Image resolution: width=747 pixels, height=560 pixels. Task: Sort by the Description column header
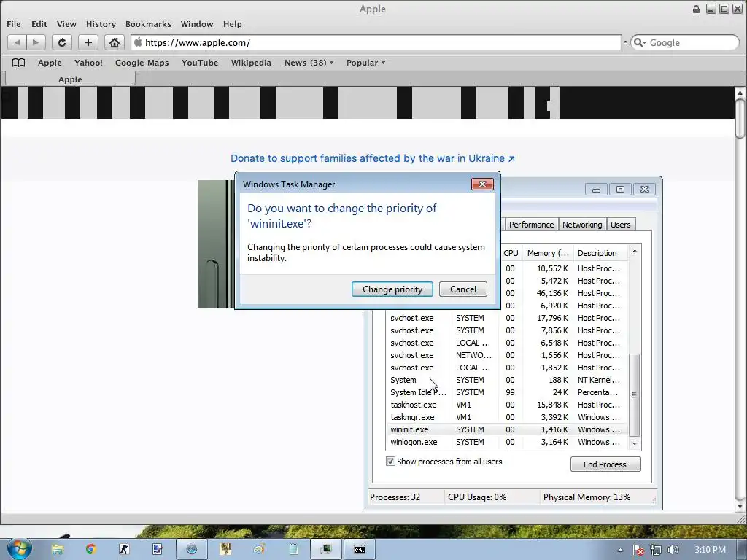tap(601, 253)
